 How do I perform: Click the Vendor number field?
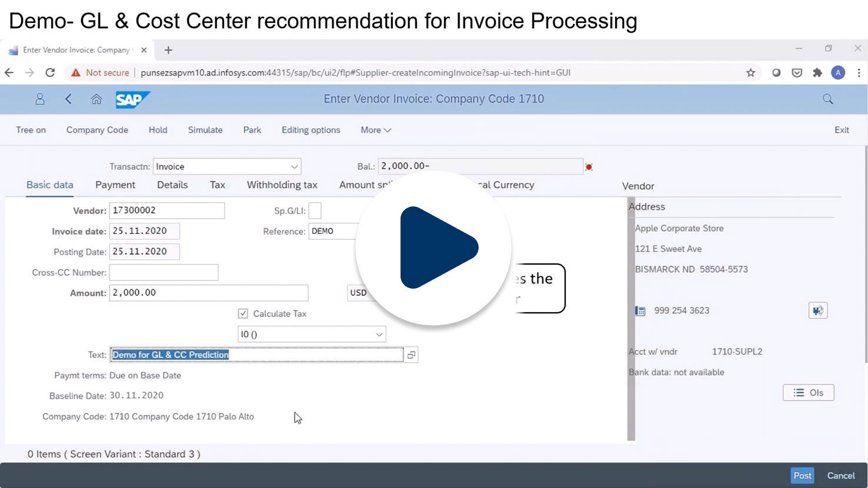[x=167, y=210]
